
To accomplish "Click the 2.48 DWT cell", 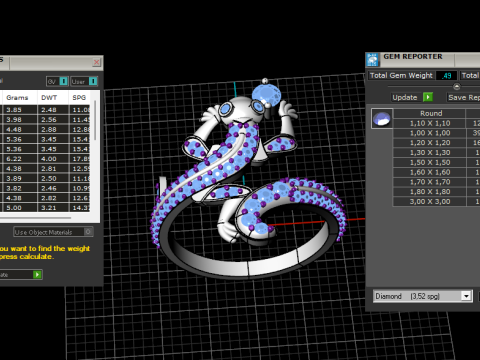I will [x=53, y=110].
